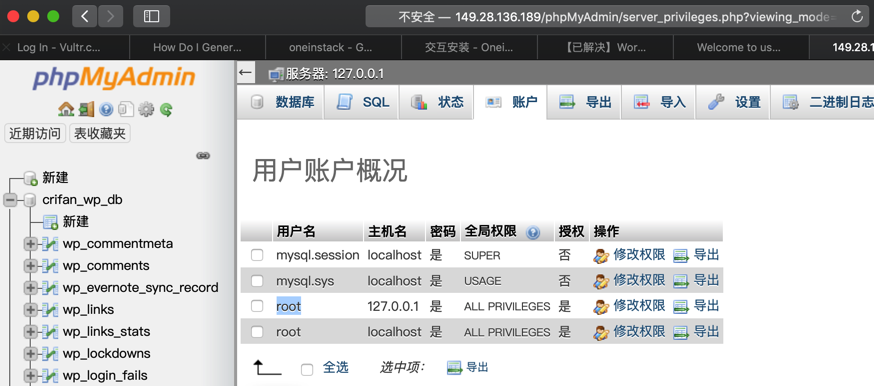Tick the 全选 select-all checkbox
The width and height of the screenshot is (874, 386).
pyautogui.click(x=307, y=369)
